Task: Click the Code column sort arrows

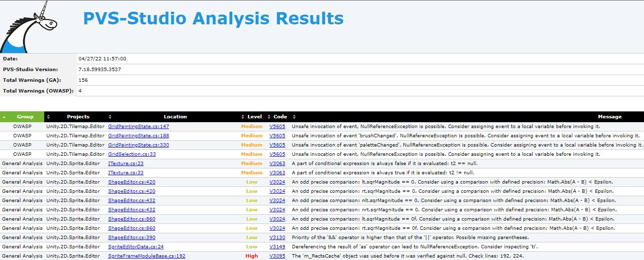Action: point(269,117)
